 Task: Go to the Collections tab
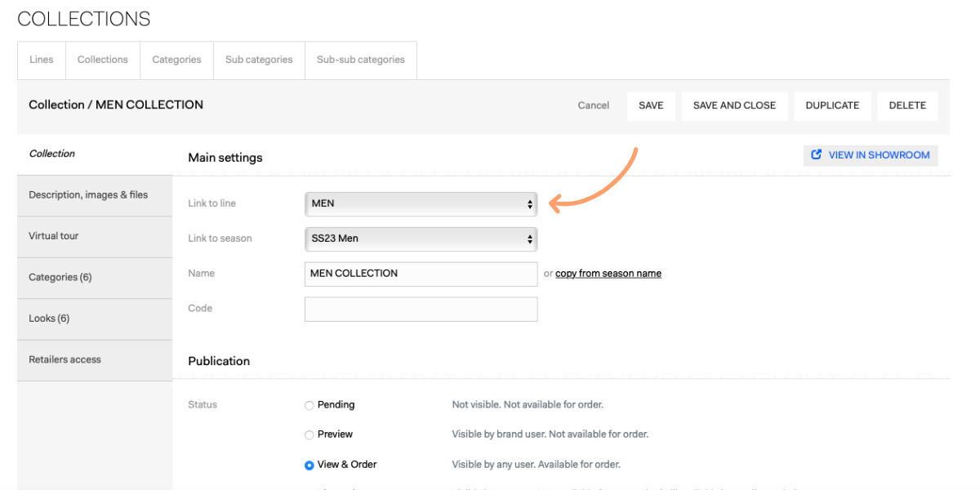(102, 60)
